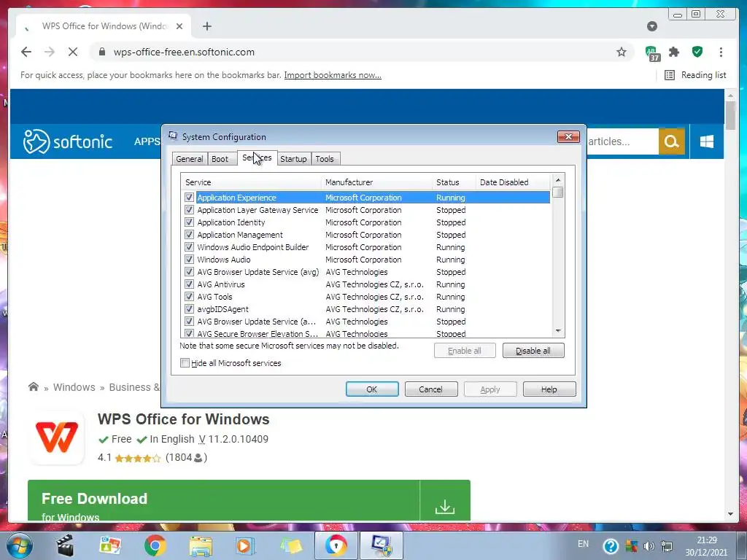Open sticky notes taskbar icon
Viewport: 747px width, 560px height.
(291, 545)
